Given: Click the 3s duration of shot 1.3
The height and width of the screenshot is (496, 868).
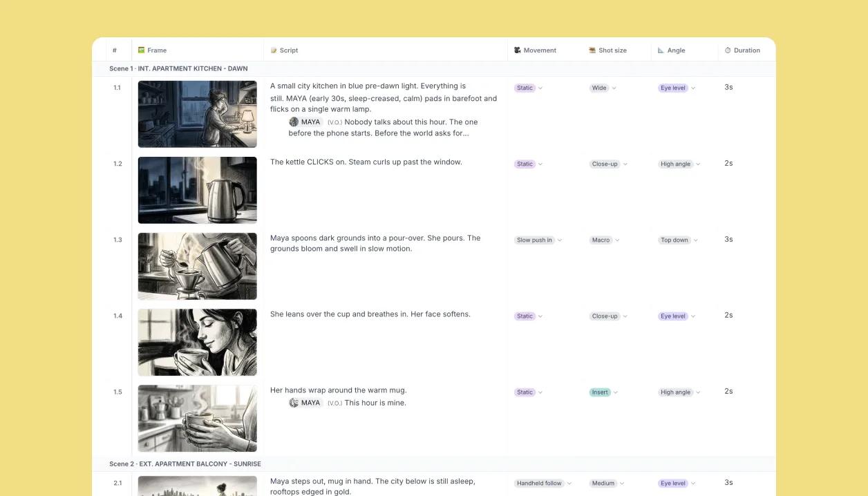Looking at the screenshot, I should click(728, 239).
